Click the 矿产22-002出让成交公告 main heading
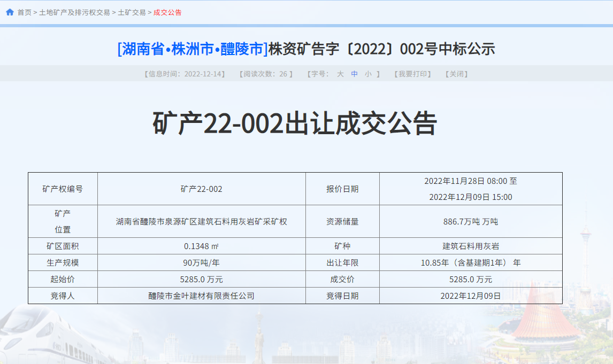Image resolution: width=613 pixels, height=364 pixels. click(x=295, y=124)
